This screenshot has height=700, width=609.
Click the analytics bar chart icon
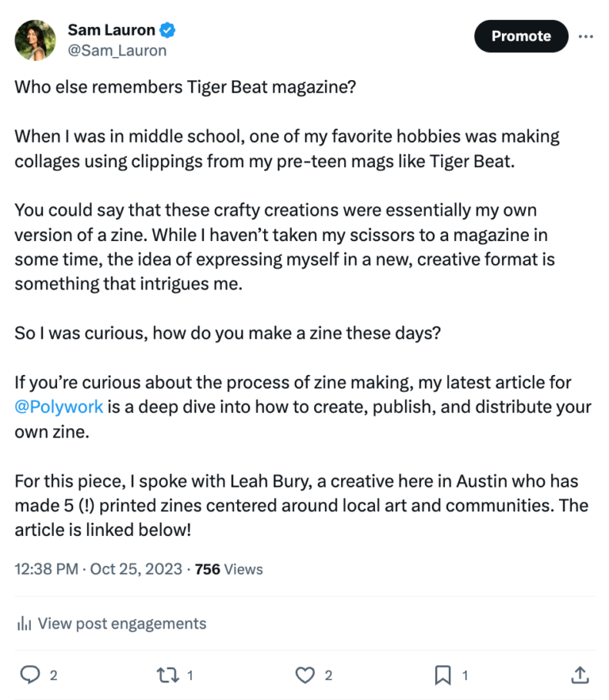point(24,624)
